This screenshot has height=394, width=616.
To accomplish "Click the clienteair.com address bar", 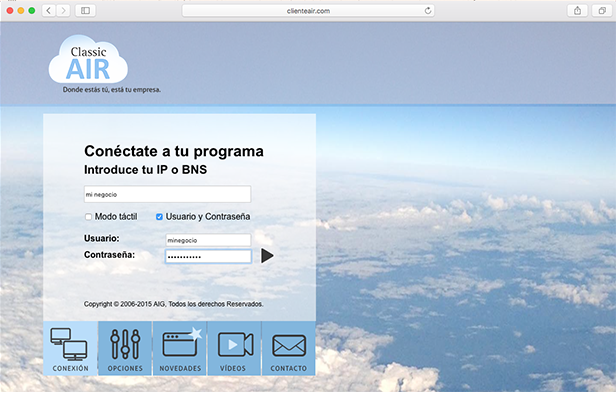I will [x=308, y=11].
